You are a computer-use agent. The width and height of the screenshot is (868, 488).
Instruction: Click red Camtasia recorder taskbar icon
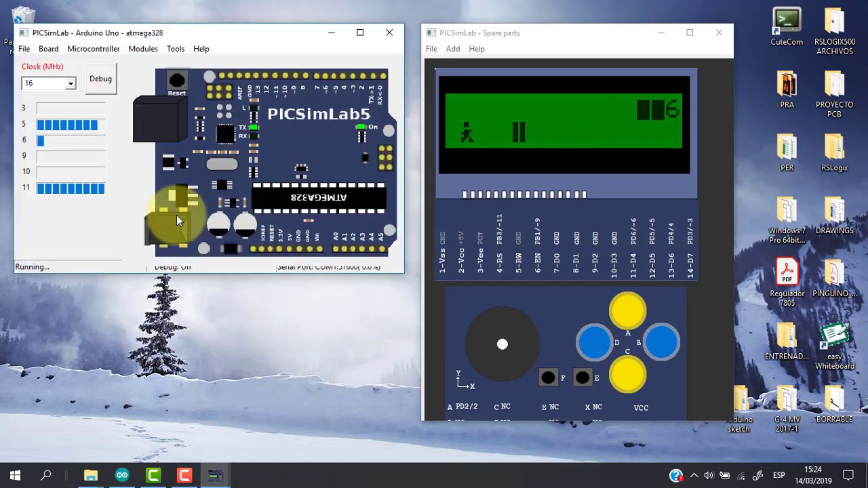[x=184, y=475]
